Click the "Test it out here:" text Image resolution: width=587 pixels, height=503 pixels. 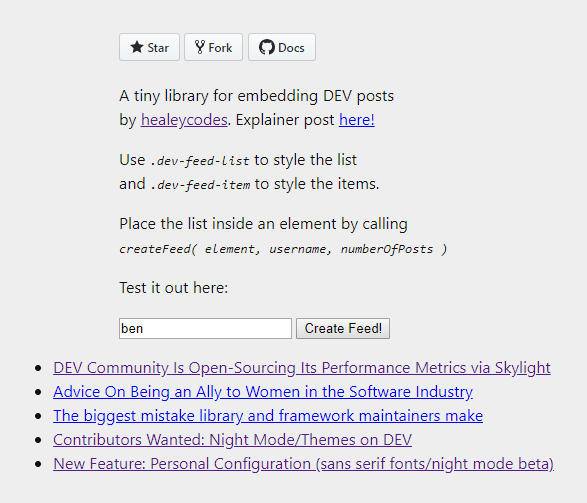pyautogui.click(x=174, y=288)
